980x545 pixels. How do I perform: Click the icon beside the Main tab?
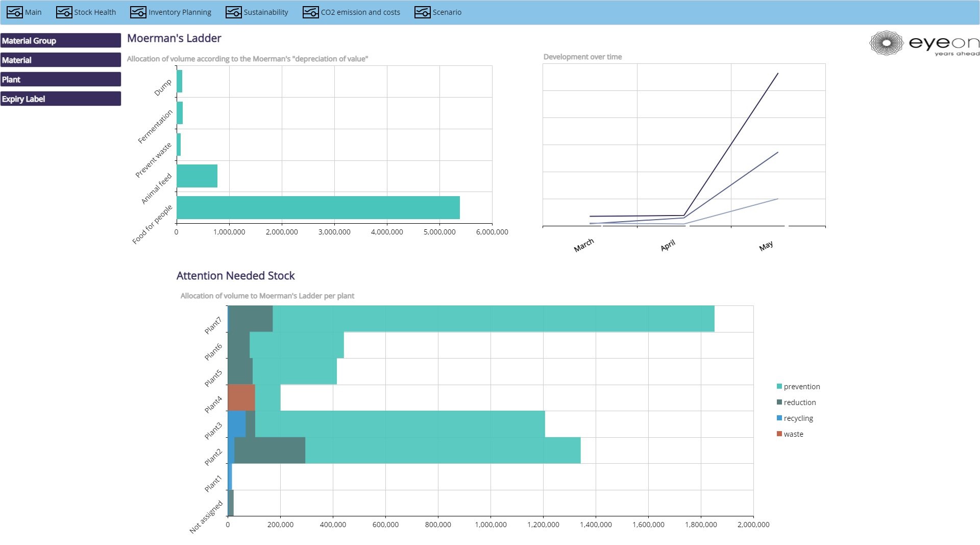click(x=14, y=12)
